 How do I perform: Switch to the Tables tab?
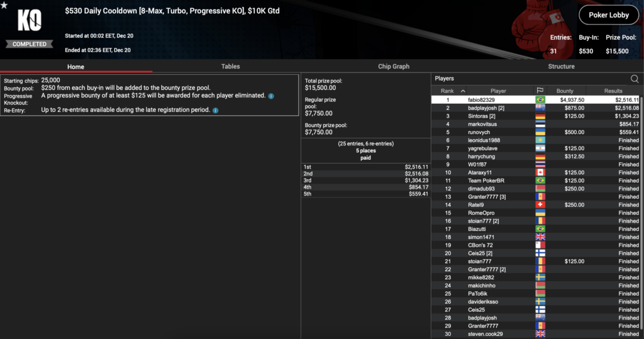[230, 67]
